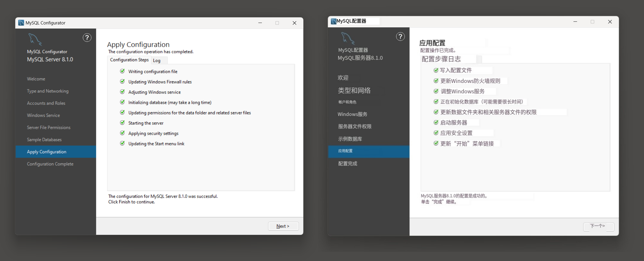644x261 pixels.
Task: Click the text 'Writing configuration file'
Action: 153,72
